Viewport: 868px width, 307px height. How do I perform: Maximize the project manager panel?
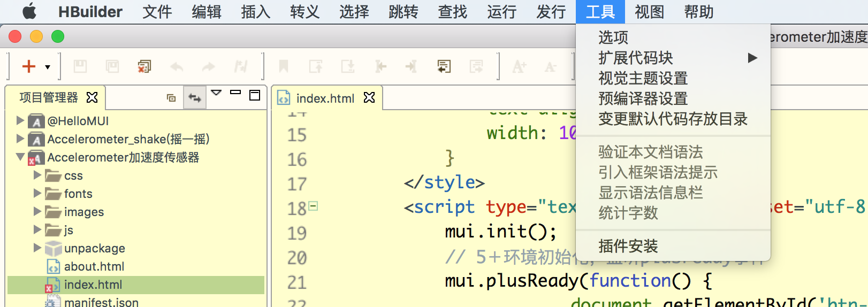[255, 95]
